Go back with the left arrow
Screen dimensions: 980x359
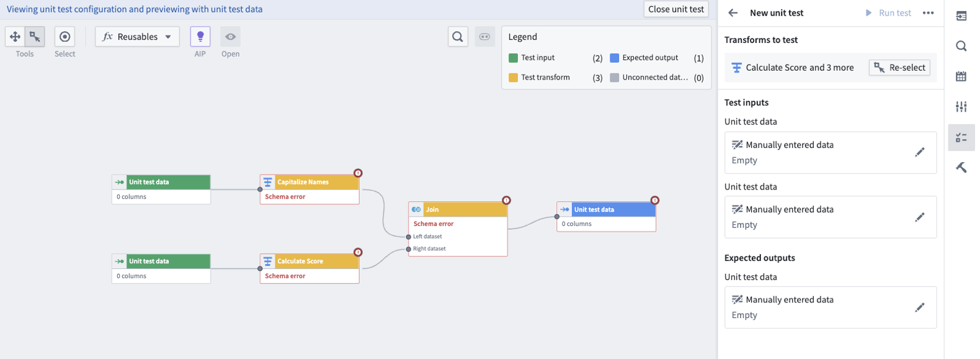[733, 12]
